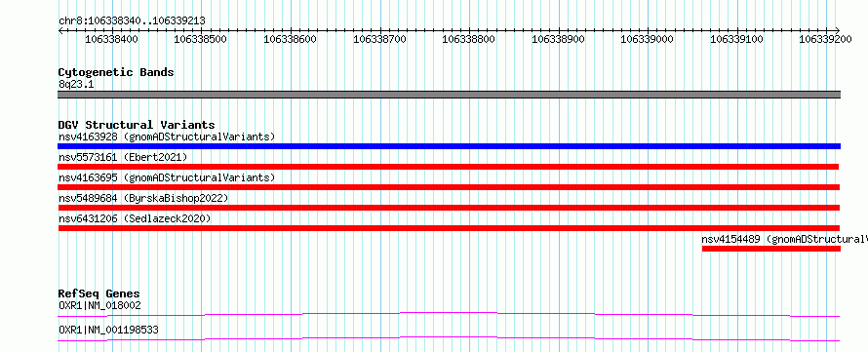This screenshot has width=868, height=352.
Task: Open gene label OXR1|NM_018002
Action: tap(99, 305)
